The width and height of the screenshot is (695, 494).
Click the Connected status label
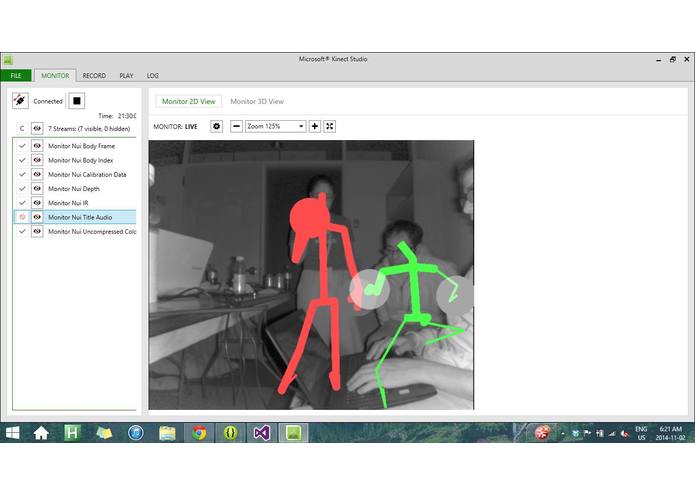pyautogui.click(x=48, y=101)
